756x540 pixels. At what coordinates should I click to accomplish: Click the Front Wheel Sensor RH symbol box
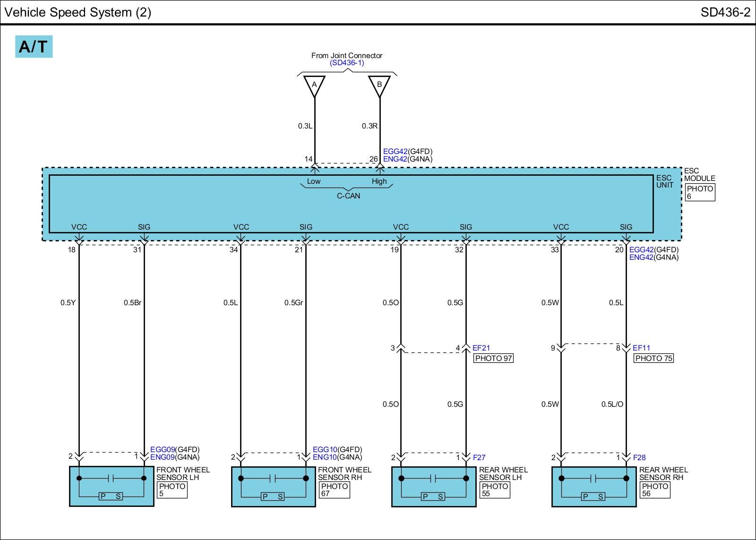coord(273,486)
